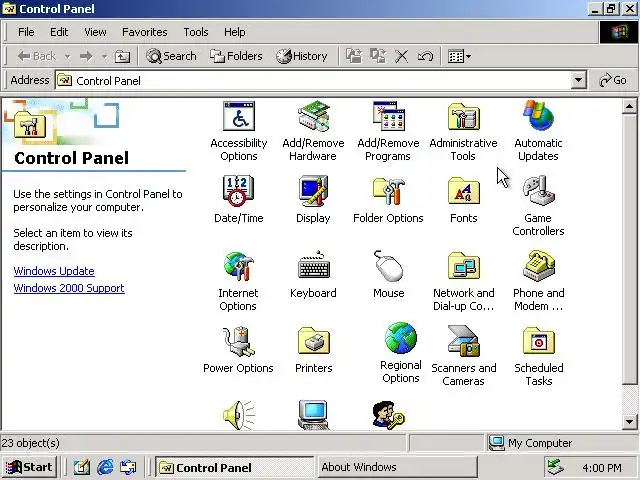
Task: Click the Start button
Action: pos(29,467)
